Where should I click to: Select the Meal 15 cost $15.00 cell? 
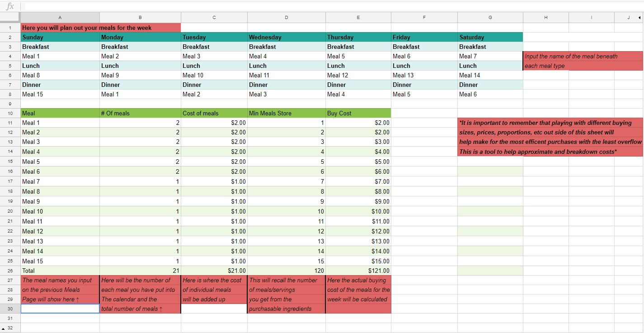358,261
